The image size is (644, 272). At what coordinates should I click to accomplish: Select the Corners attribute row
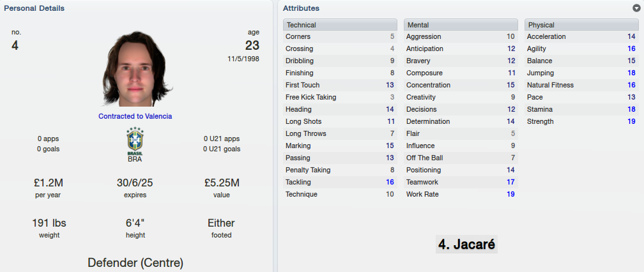(x=340, y=36)
